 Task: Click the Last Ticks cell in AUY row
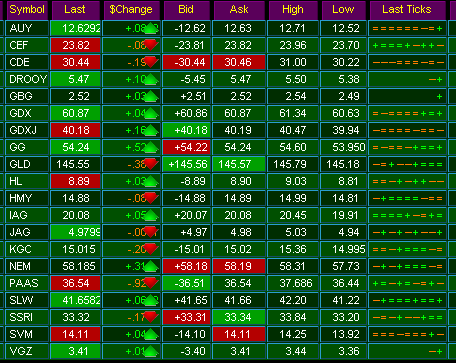click(407, 28)
